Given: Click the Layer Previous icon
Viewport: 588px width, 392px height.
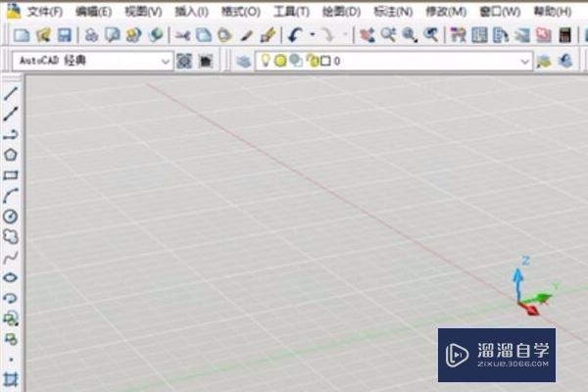Looking at the screenshot, I should coord(564,61).
